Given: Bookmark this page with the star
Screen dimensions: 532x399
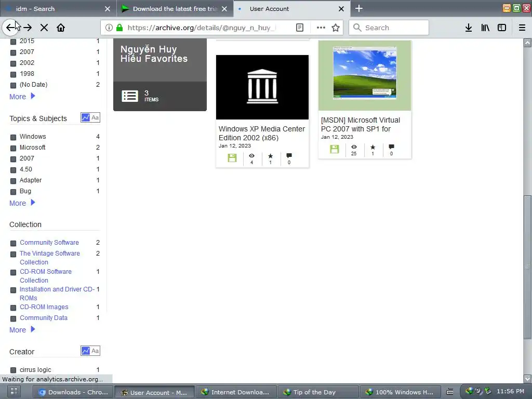Looking at the screenshot, I should coord(336,28).
